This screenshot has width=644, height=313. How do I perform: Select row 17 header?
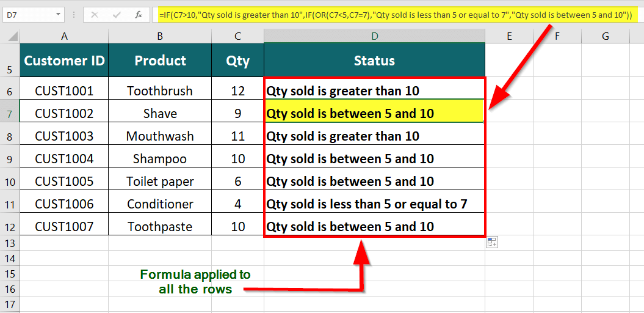click(10, 305)
